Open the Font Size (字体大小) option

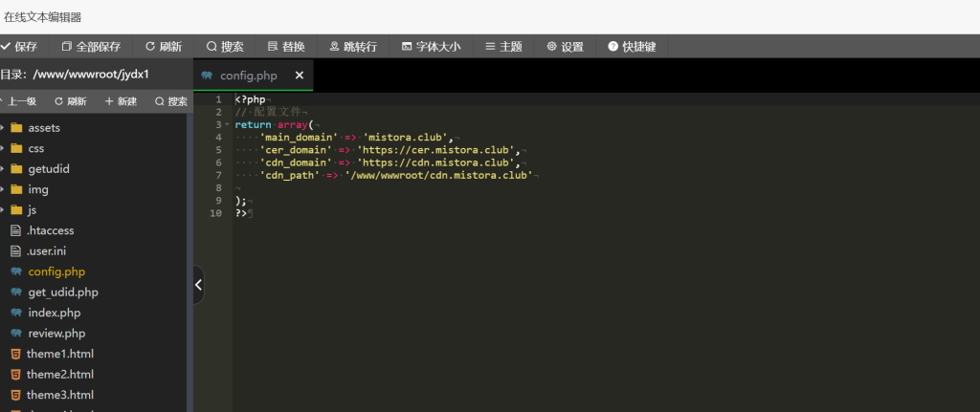point(431,46)
